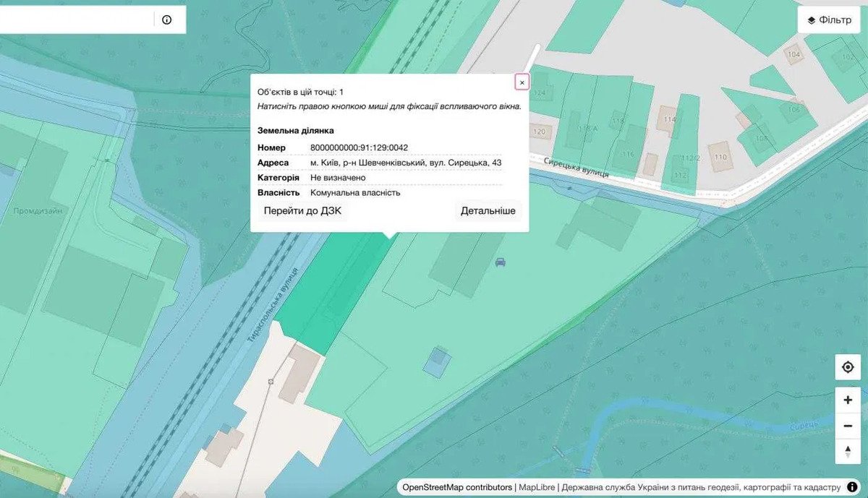Locate my position on the map

click(848, 367)
